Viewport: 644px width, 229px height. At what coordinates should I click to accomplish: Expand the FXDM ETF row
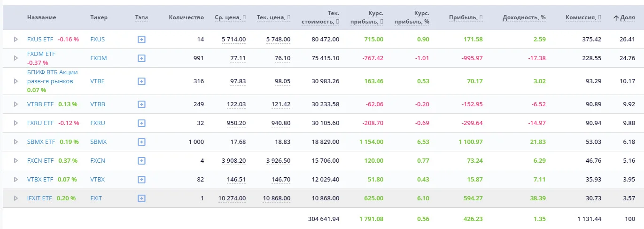click(x=16, y=58)
